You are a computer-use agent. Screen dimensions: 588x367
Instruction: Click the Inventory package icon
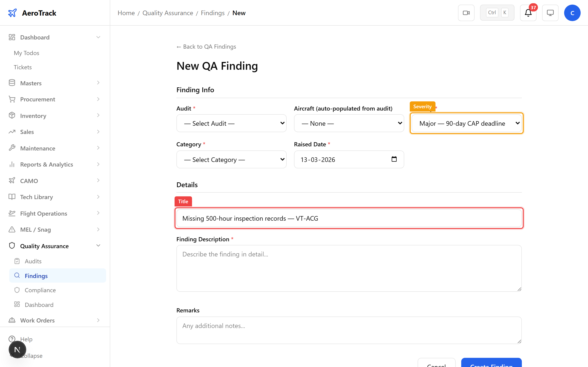click(x=12, y=115)
